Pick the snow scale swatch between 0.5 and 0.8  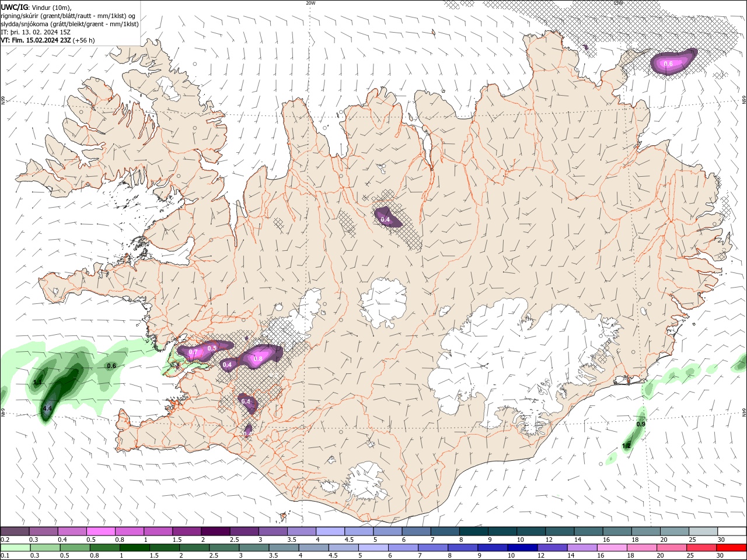coord(100,531)
